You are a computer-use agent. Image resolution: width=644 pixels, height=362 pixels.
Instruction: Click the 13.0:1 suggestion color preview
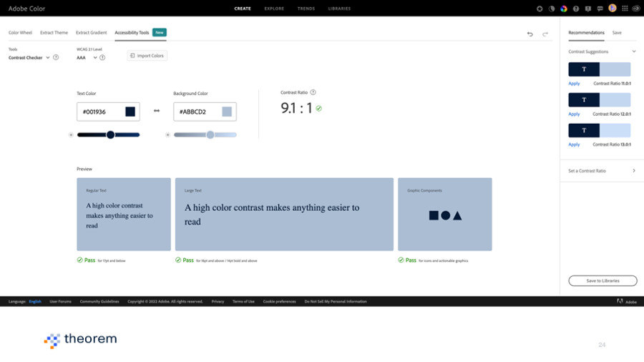pos(599,130)
